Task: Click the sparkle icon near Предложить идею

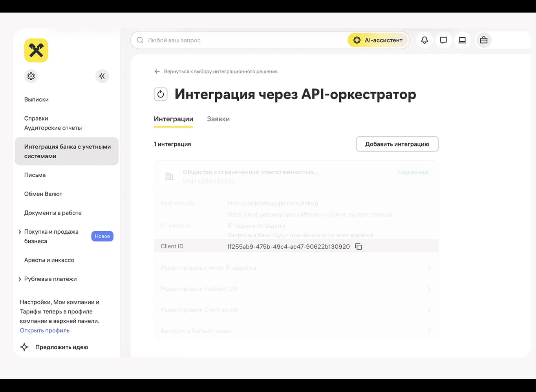Action: pos(24,347)
